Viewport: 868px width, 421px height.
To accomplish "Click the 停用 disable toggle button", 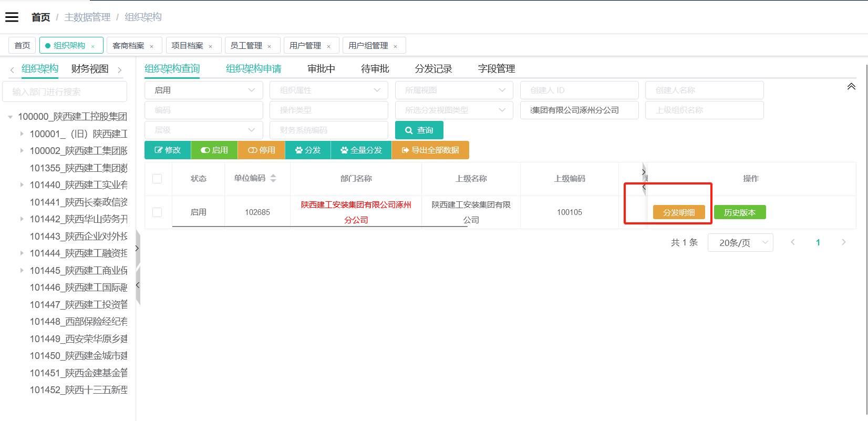I will coord(261,150).
